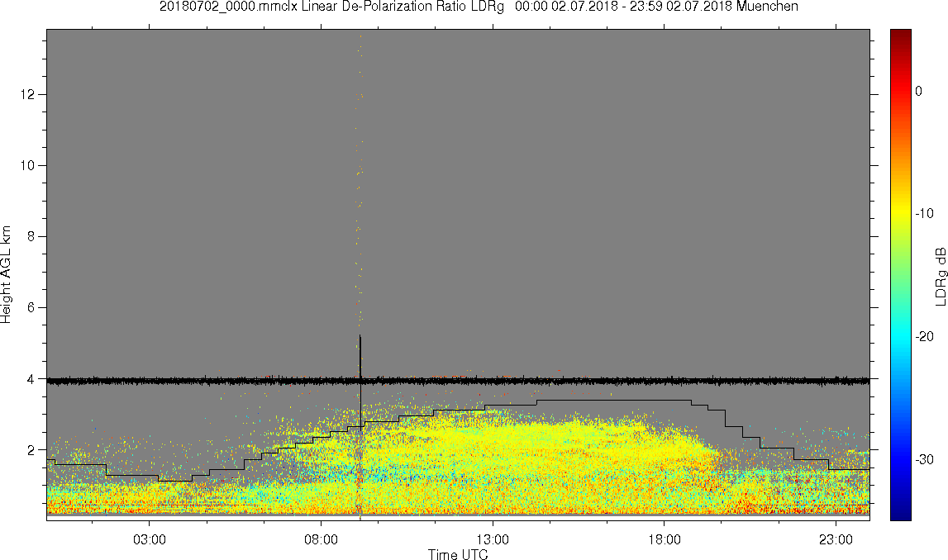
Task: Click the thick black noisy line at 4 km
Action: pos(458,382)
